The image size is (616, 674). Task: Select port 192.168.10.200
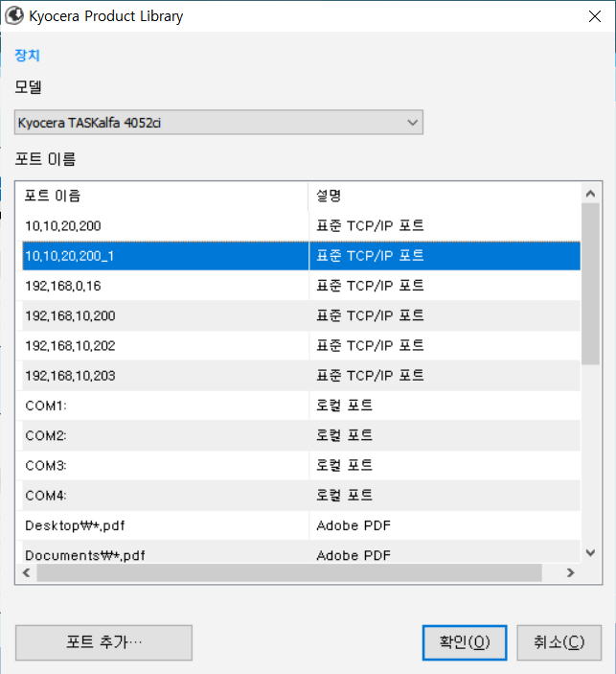tap(301, 316)
